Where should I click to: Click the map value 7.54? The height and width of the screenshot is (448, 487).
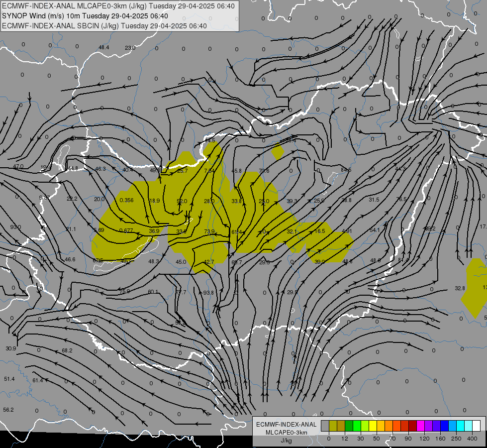tap(209, 171)
